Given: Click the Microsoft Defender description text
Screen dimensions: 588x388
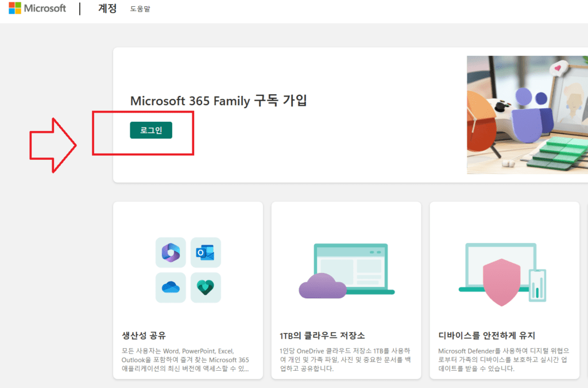Looking at the screenshot, I should (x=504, y=360).
